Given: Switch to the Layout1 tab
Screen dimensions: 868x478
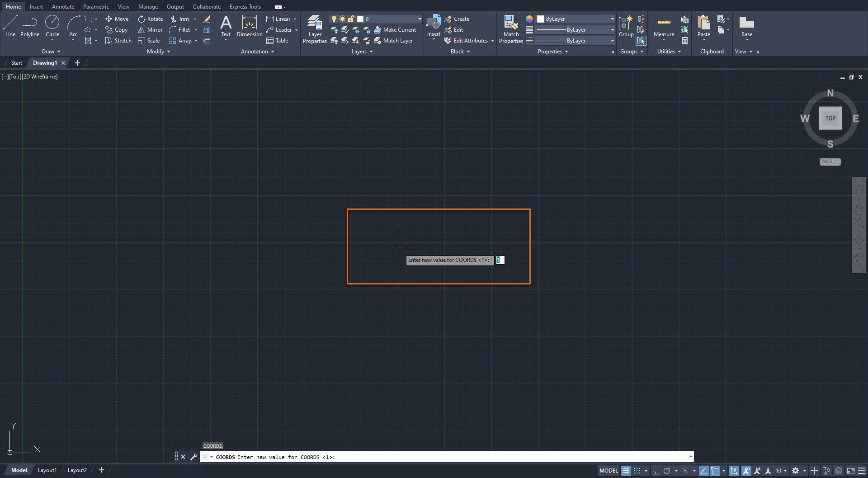Looking at the screenshot, I should tap(47, 470).
